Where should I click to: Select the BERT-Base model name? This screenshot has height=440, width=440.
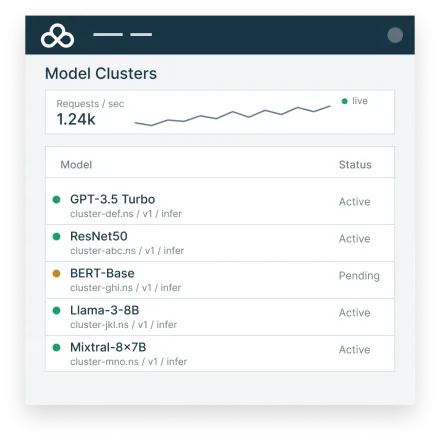[102, 273]
